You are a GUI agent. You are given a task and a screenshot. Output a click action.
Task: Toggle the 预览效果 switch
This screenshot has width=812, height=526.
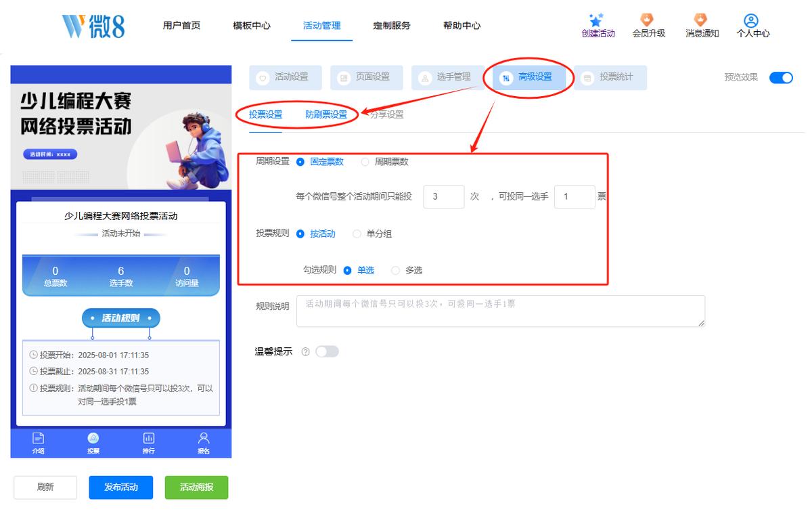[x=781, y=77]
